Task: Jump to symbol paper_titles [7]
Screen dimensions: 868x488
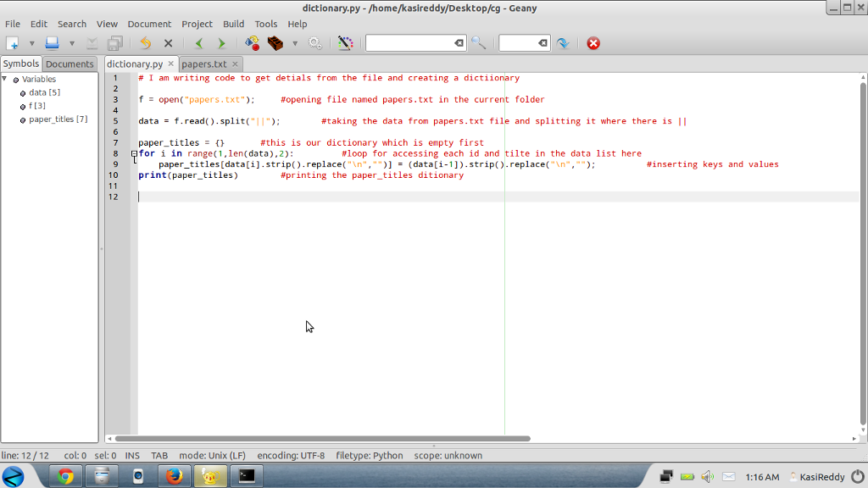Action: tap(58, 119)
